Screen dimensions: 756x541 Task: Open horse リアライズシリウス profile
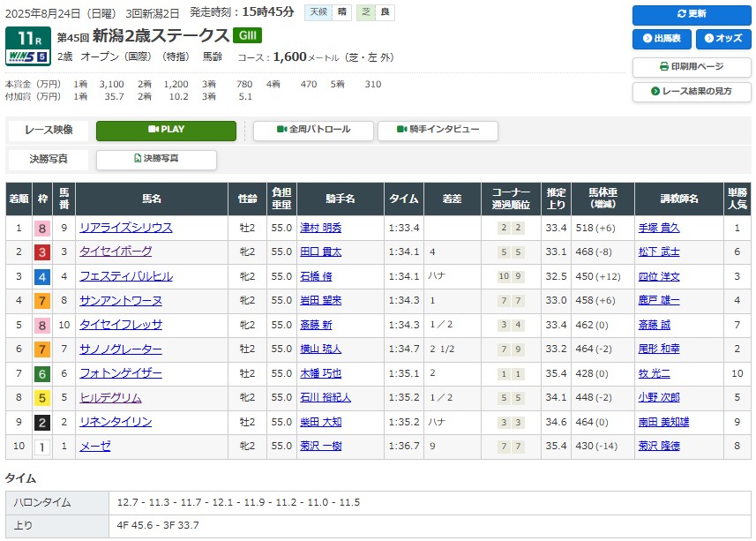[x=126, y=228]
